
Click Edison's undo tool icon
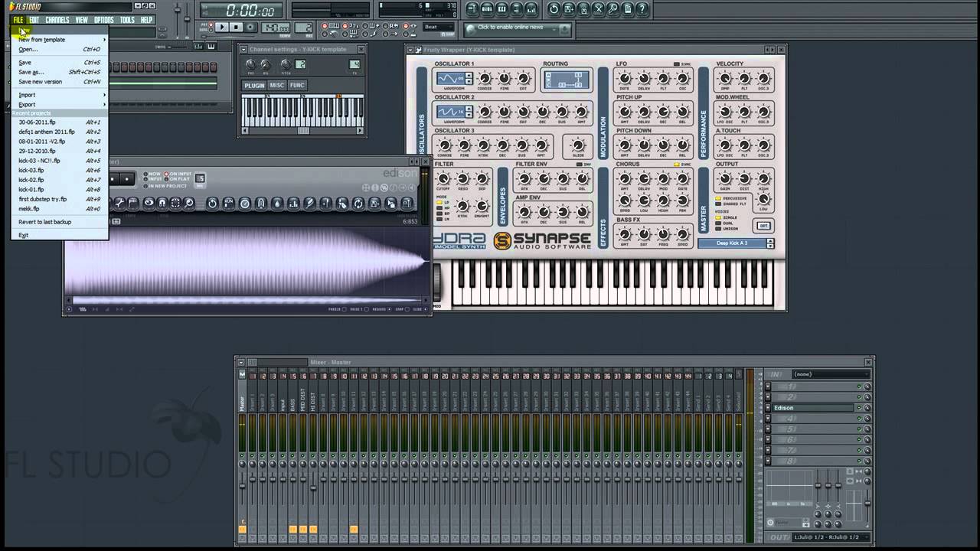212,204
